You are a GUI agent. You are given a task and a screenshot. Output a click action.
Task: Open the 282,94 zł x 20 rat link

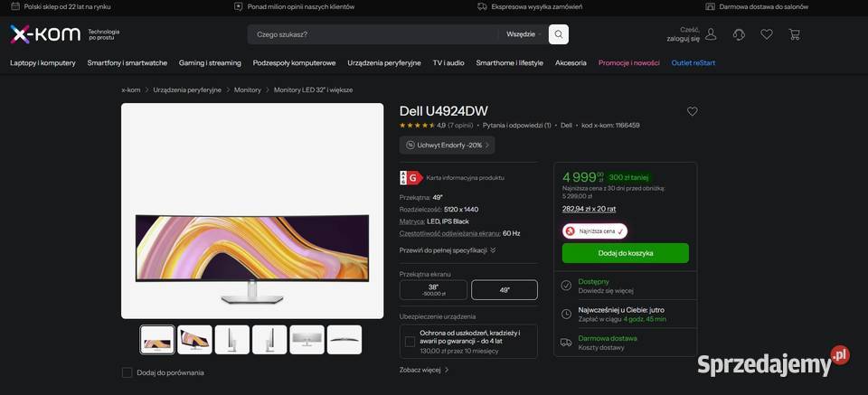tap(589, 209)
